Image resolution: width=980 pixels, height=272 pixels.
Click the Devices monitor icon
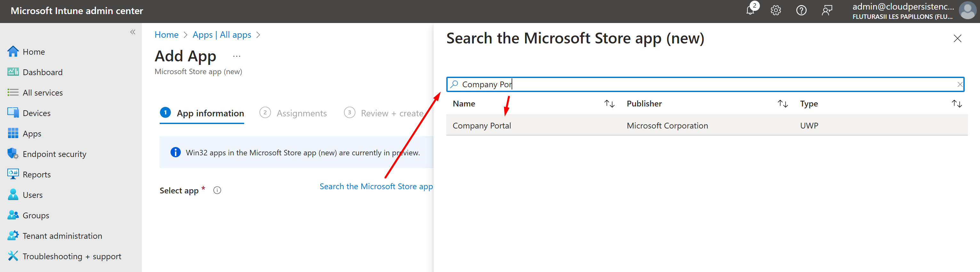point(13,113)
